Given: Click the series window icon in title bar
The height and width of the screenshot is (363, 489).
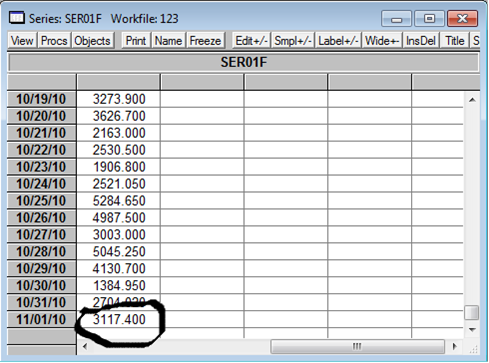Looking at the screenshot, I should click(16, 18).
